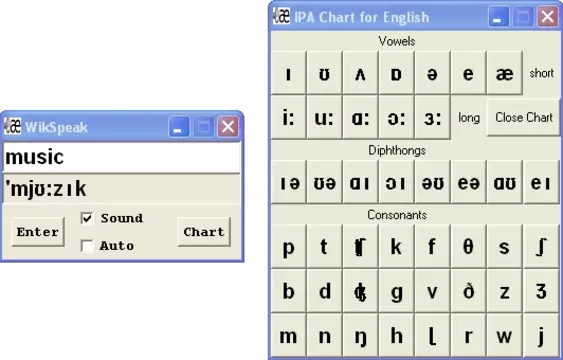Click the WikSpeak title bar æ icon
Screen dimensions: 563x360
(x=13, y=126)
